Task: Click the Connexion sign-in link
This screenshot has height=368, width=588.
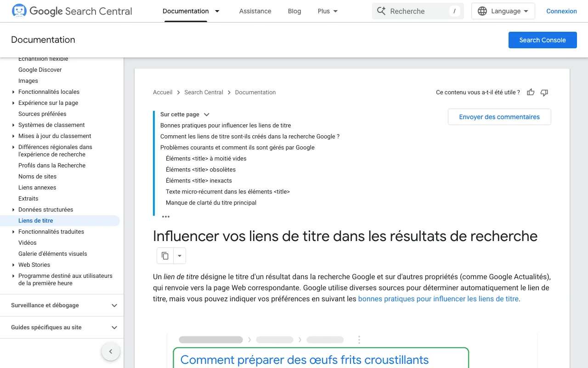Action: (561, 11)
